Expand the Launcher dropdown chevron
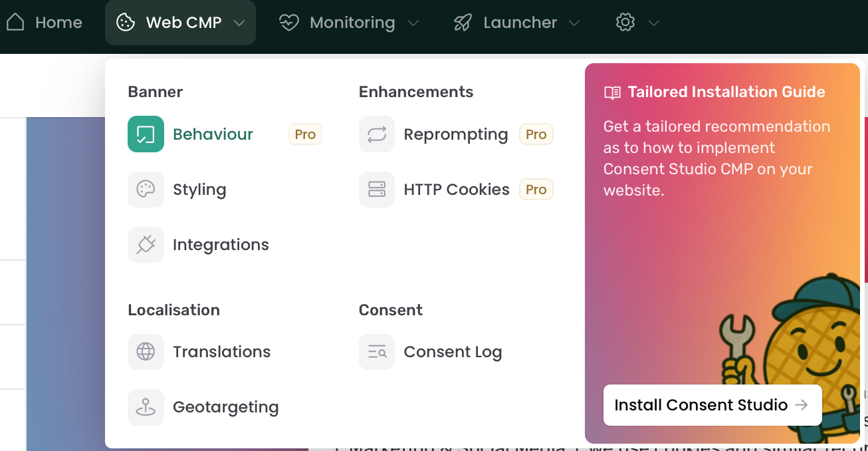Viewport: 868px width, 451px height. (574, 23)
